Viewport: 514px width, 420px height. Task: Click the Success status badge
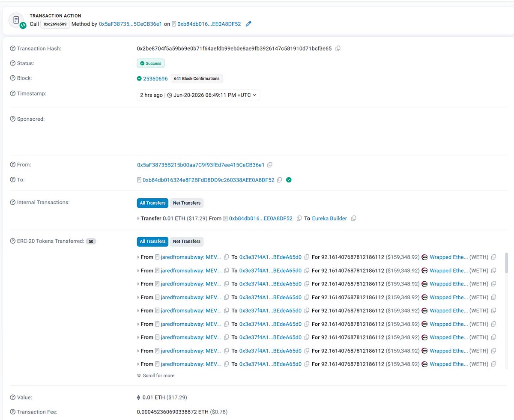tap(151, 63)
